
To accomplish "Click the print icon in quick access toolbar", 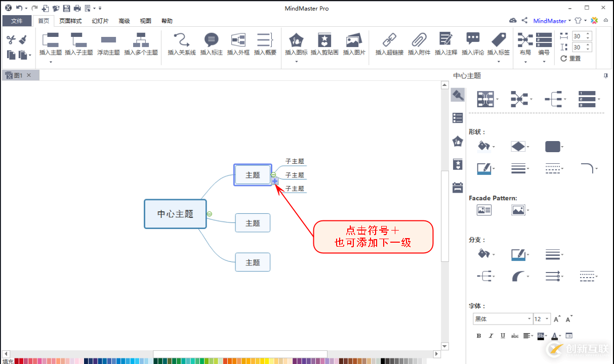I will 77,8.
